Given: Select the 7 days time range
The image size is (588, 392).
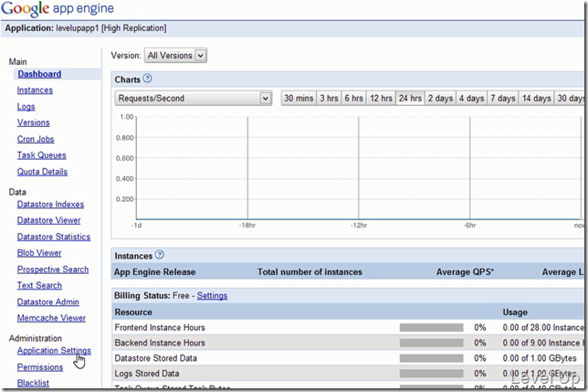Looking at the screenshot, I should pos(503,99).
